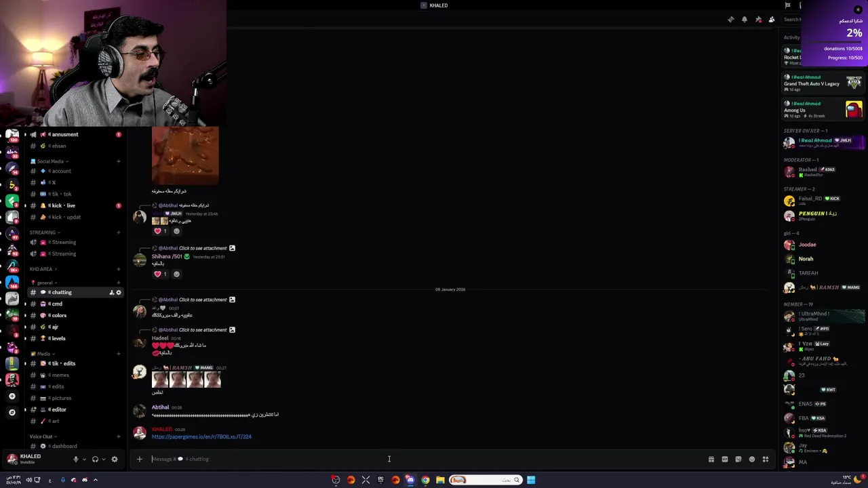Open User Settings gear icon
Screen dimensions: 868x488
click(114, 459)
